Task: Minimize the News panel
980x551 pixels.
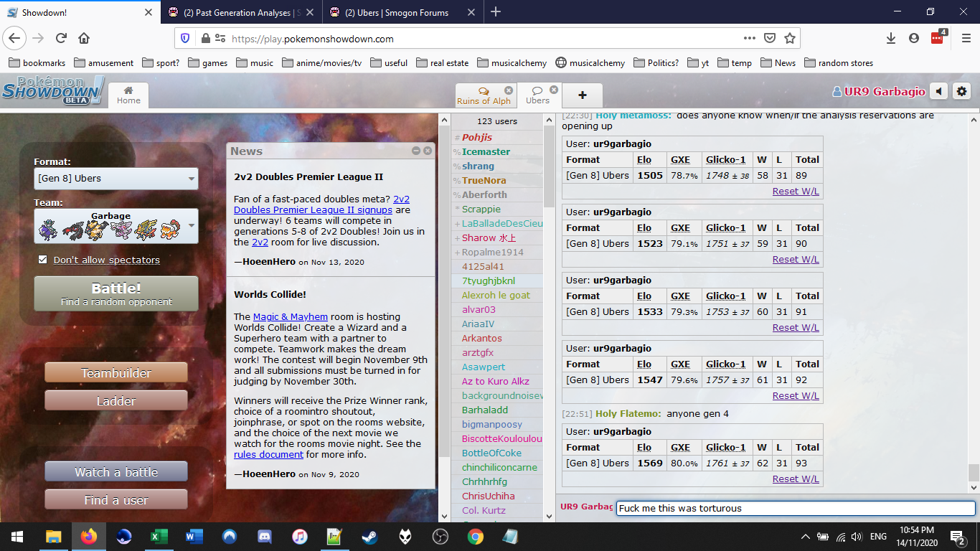Action: pos(416,151)
